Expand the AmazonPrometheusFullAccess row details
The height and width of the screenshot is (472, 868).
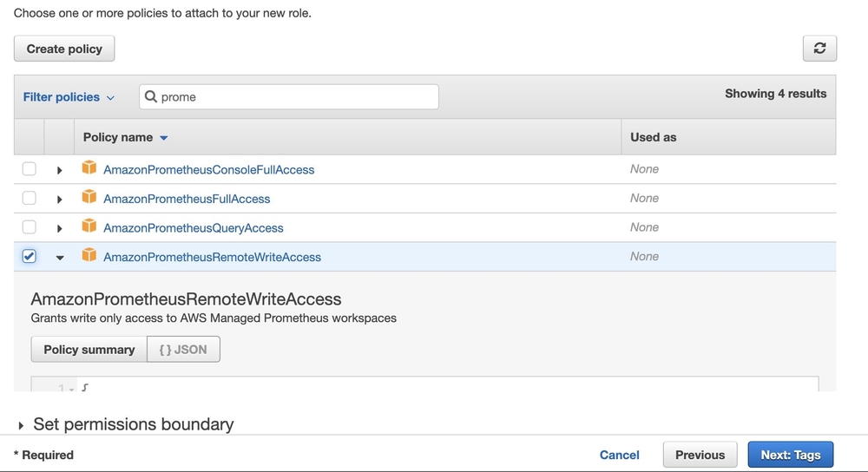pos(59,200)
